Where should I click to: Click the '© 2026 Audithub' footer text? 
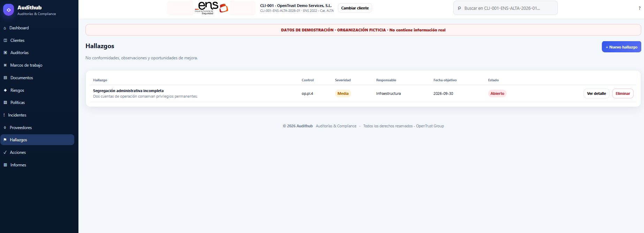click(x=298, y=126)
